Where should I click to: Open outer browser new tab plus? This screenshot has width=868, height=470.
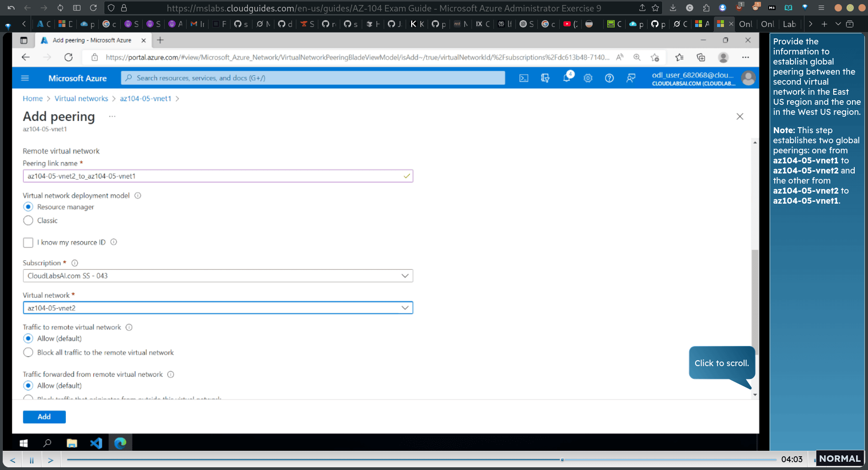pyautogui.click(x=824, y=24)
